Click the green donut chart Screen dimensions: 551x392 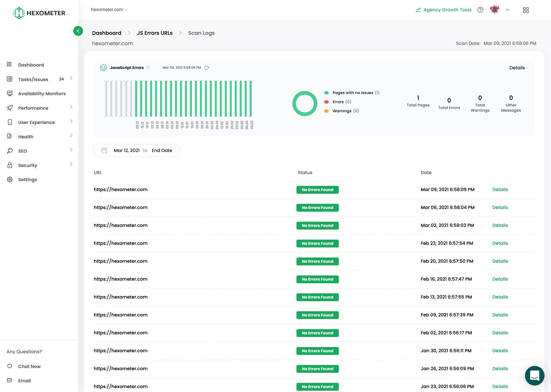pyautogui.click(x=305, y=104)
